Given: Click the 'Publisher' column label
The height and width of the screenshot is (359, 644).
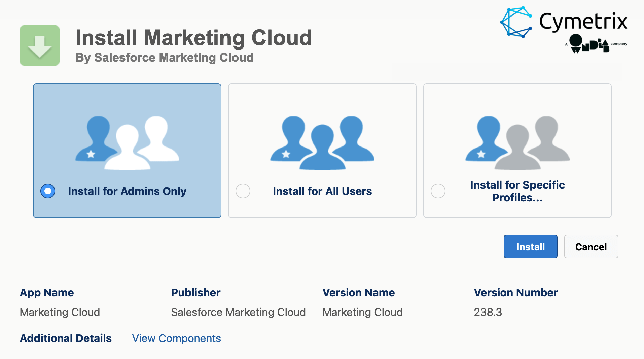Looking at the screenshot, I should [196, 293].
